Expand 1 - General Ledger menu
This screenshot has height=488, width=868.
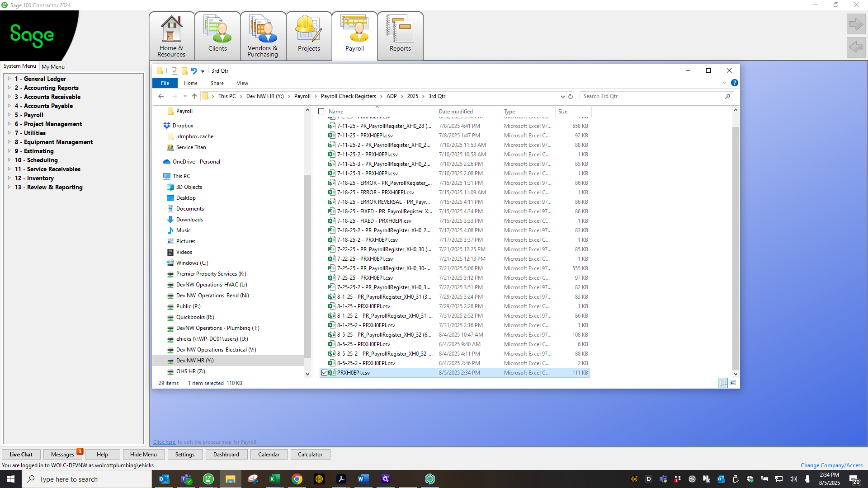point(9,79)
